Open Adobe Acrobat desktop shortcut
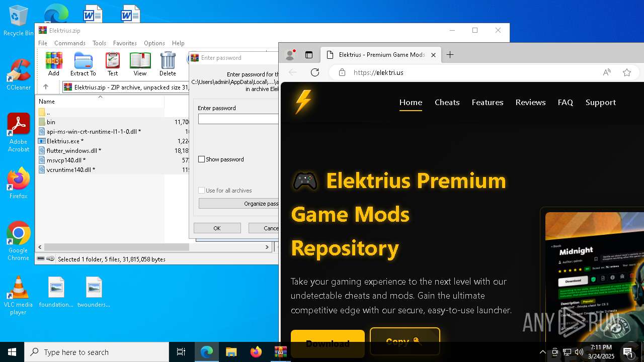 pyautogui.click(x=18, y=133)
